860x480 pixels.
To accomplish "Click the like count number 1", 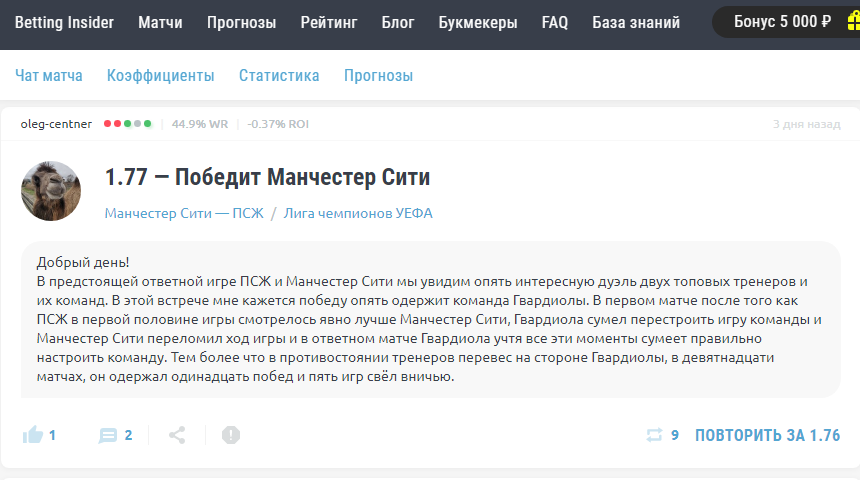I will pos(52,435).
